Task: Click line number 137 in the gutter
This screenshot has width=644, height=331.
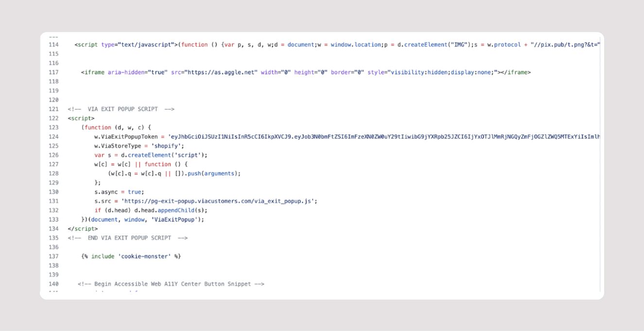Action: 53,256
